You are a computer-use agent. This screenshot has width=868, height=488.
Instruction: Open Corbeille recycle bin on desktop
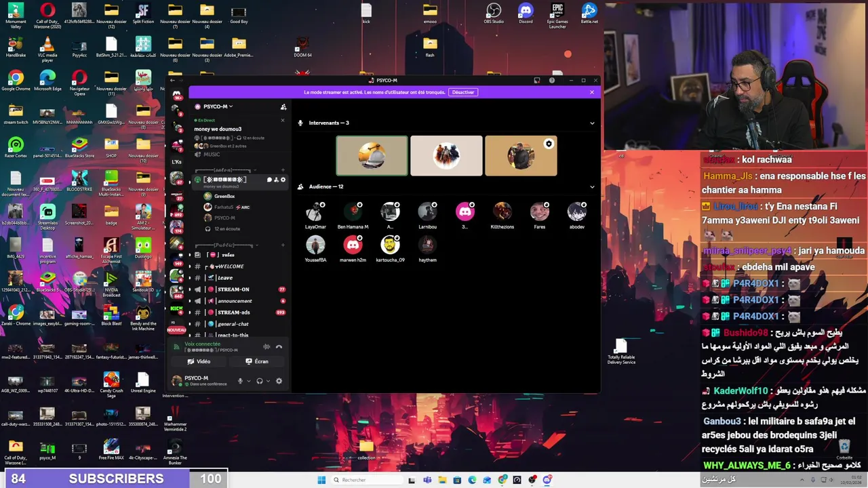[x=844, y=449]
